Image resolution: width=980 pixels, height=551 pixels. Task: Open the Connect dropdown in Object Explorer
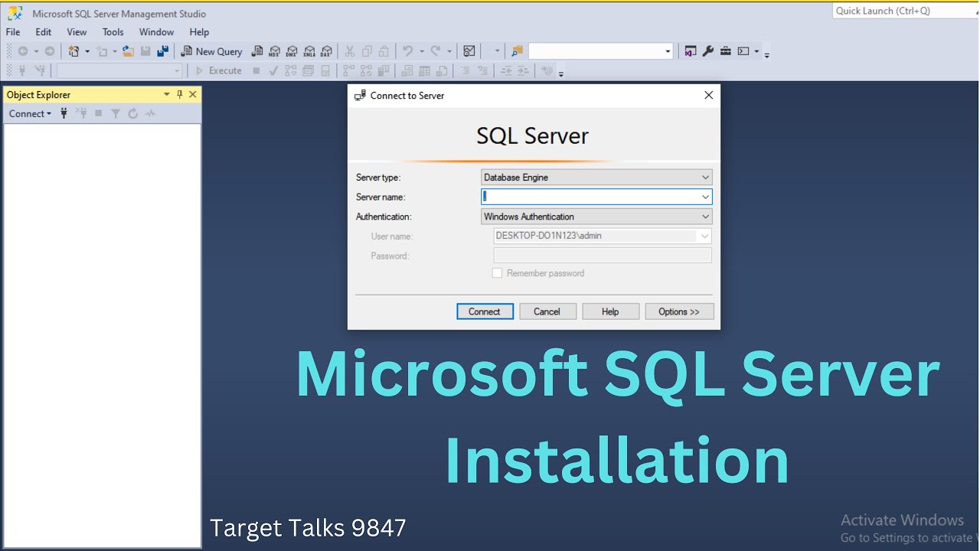30,113
